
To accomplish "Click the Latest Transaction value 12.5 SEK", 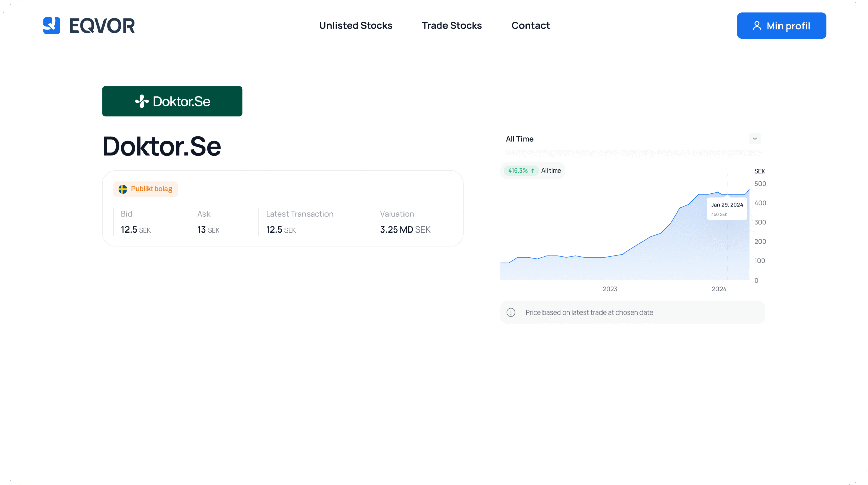I will (x=281, y=230).
